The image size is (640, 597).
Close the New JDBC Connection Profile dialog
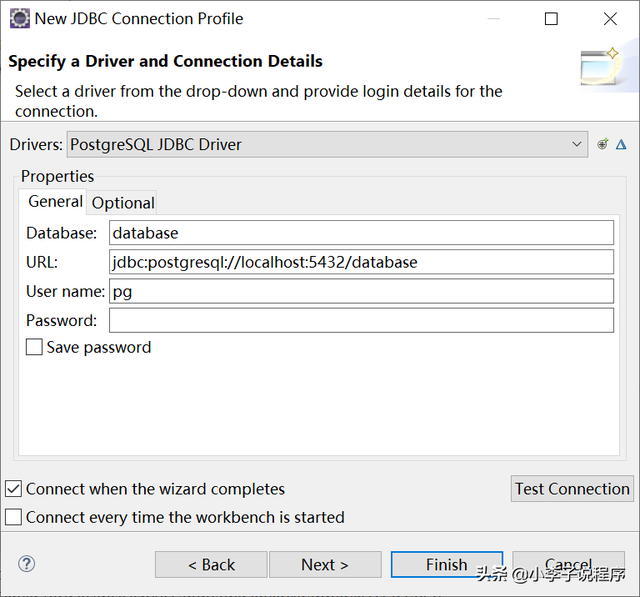click(610, 19)
